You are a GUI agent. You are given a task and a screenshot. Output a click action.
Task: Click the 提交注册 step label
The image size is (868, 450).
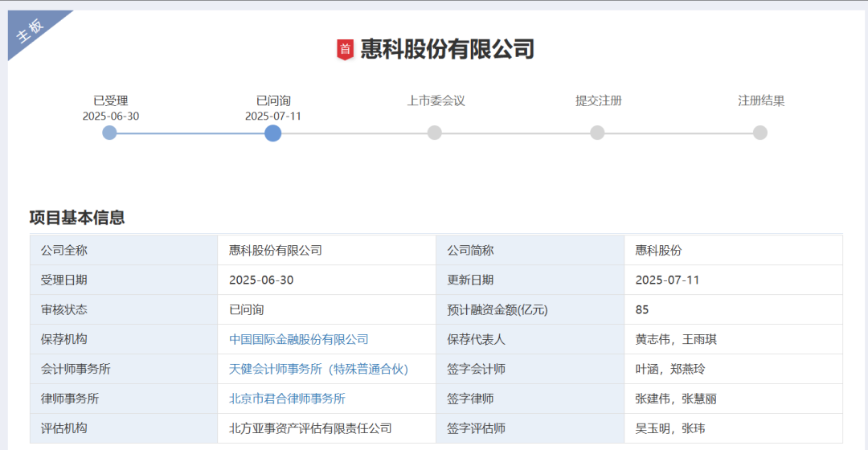(599, 100)
